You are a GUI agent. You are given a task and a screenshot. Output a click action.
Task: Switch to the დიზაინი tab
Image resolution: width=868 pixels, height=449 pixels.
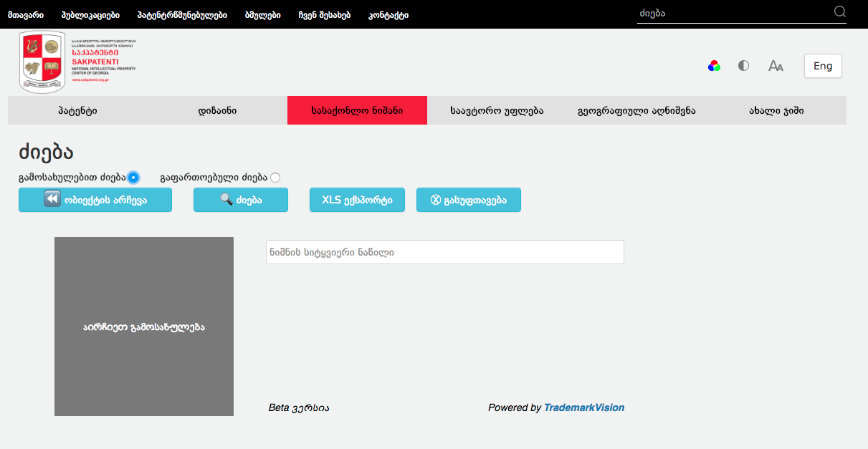tap(217, 111)
